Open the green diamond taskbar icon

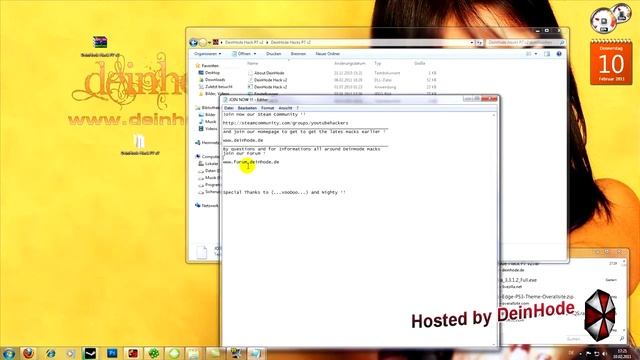click(174, 353)
